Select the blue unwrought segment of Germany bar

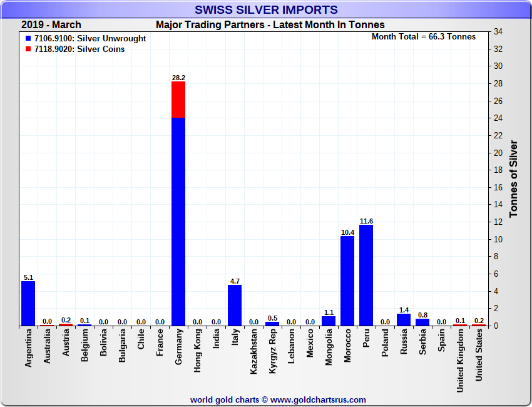pyautogui.click(x=178, y=222)
